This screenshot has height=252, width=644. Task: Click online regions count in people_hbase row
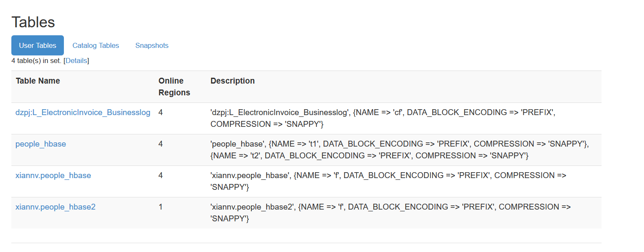click(x=161, y=144)
